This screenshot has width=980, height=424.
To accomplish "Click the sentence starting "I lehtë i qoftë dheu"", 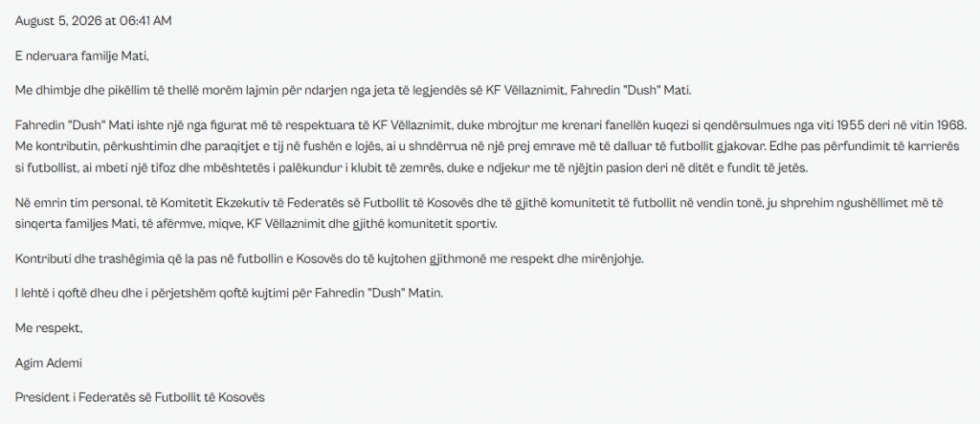I will coord(229,294).
